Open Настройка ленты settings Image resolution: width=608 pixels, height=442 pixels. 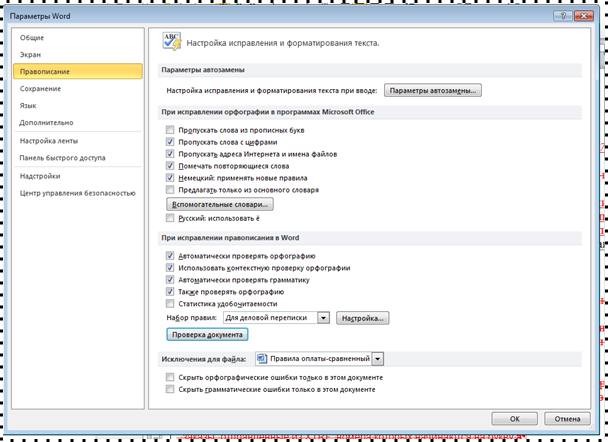pos(49,141)
